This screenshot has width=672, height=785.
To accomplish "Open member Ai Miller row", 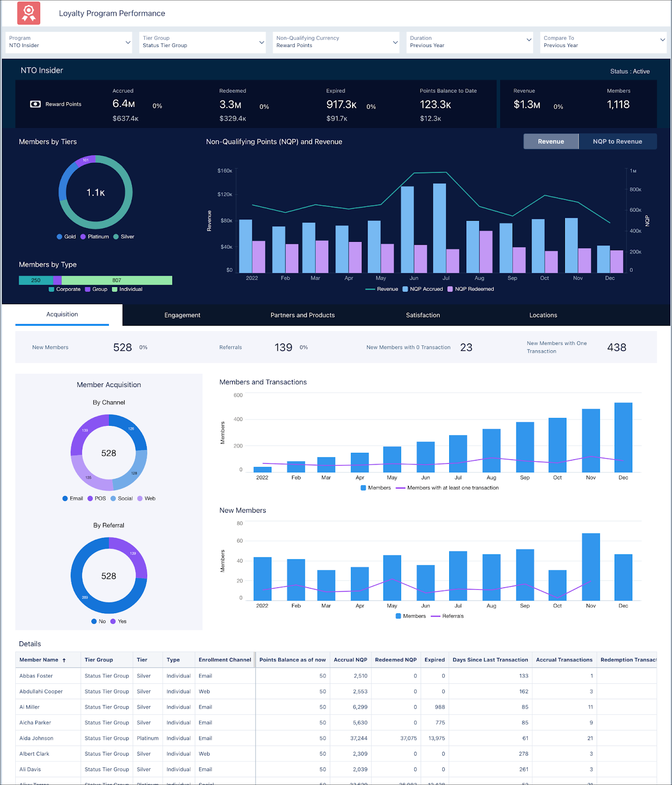I will click(x=29, y=707).
